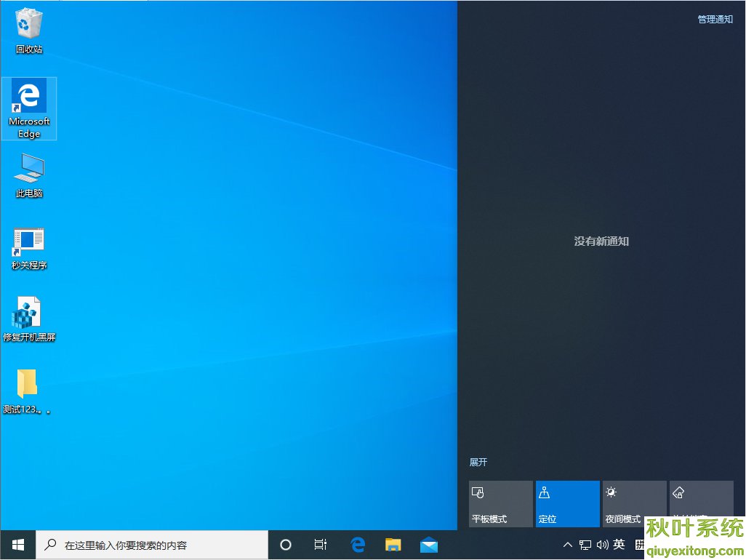Select the 秒关程序 shortcut icon
The image size is (746, 560).
(x=29, y=248)
